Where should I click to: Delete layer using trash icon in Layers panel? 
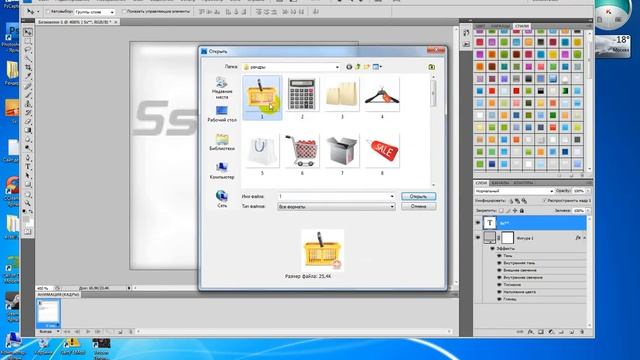pyautogui.click(x=582, y=332)
